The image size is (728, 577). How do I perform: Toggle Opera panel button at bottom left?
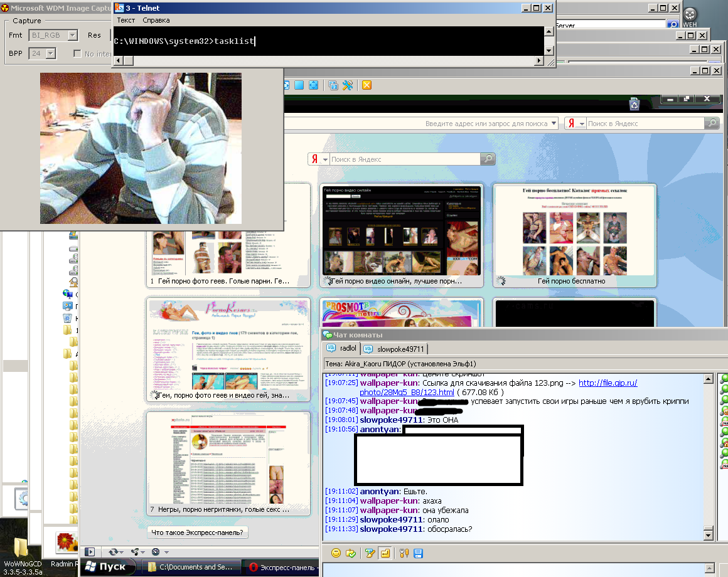click(x=90, y=551)
